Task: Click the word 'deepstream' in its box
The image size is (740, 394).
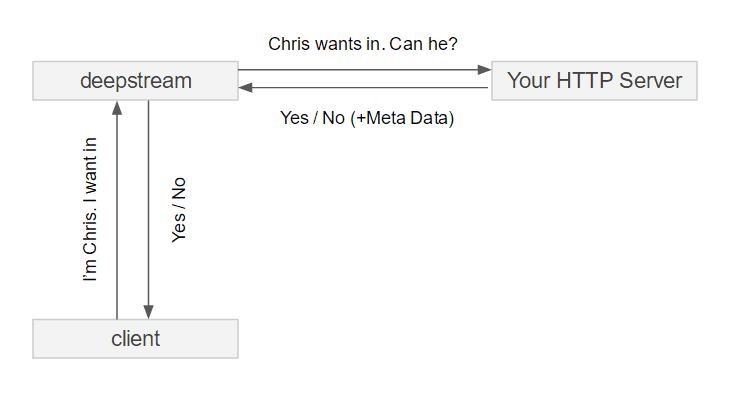Action: click(136, 81)
